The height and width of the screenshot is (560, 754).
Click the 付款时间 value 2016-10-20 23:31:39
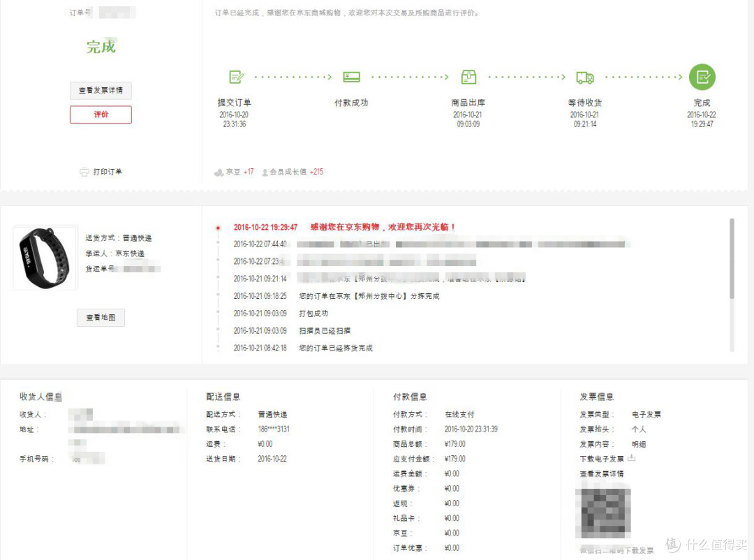[471, 429]
